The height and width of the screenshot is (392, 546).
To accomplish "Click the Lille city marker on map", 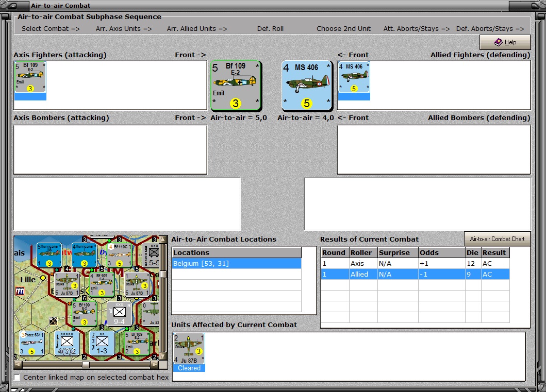I will pos(43,278).
